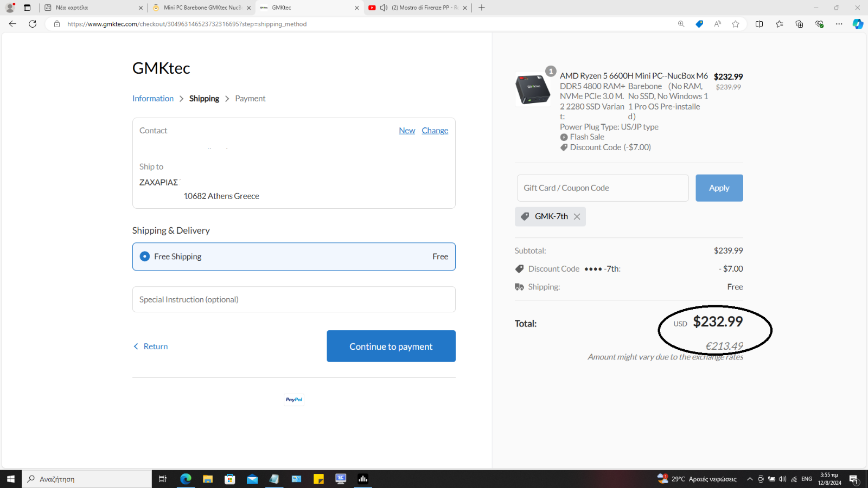Click the New contact link
The height and width of the screenshot is (488, 868).
406,131
